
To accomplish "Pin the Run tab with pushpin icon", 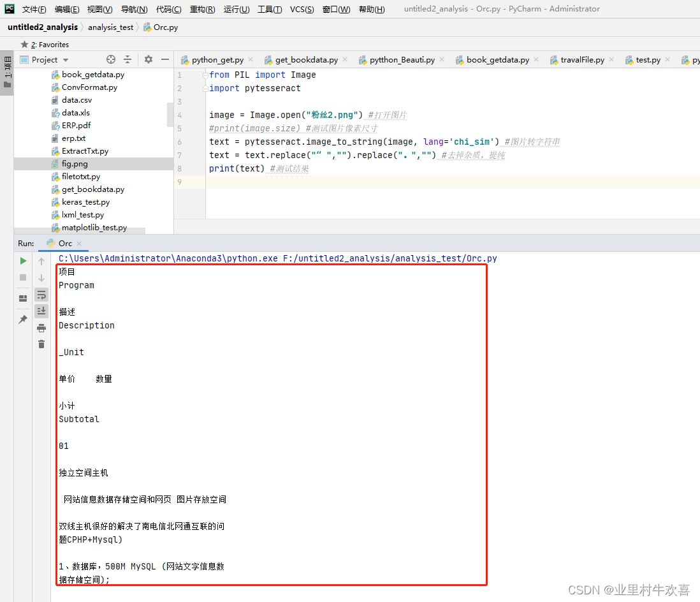I will pos(23,319).
